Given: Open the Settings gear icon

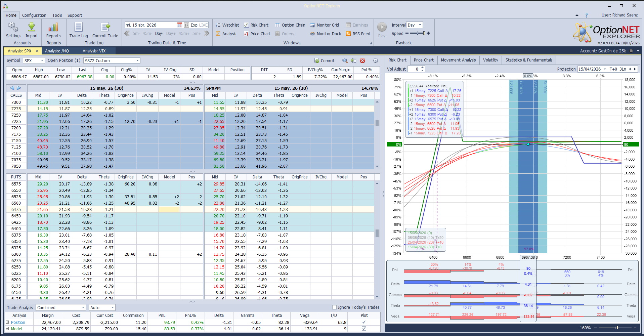Looking at the screenshot, I should [x=13, y=28].
